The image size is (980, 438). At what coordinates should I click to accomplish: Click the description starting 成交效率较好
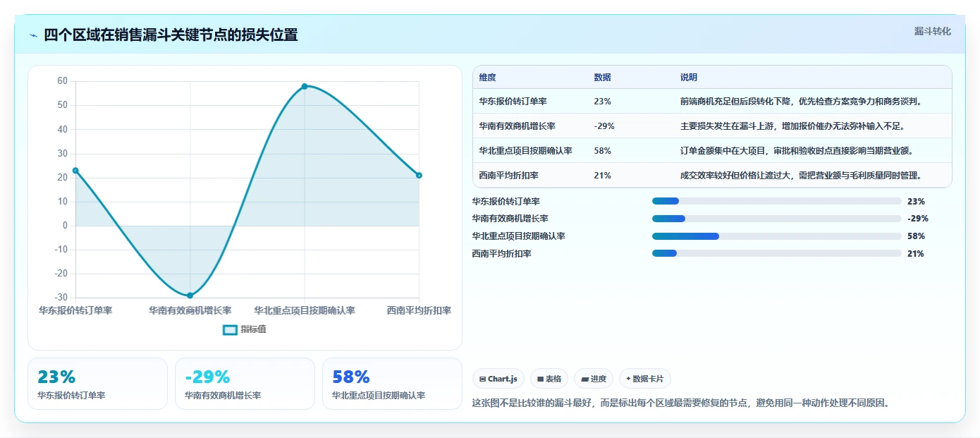coord(801,176)
